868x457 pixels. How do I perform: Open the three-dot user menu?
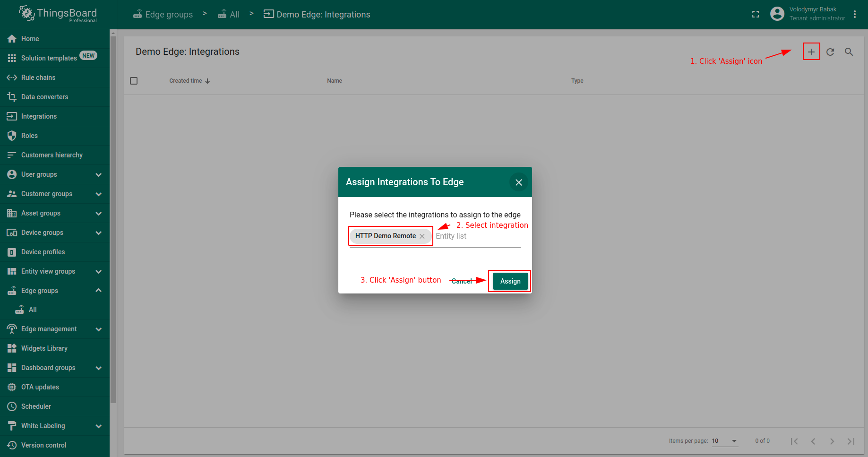pos(855,14)
